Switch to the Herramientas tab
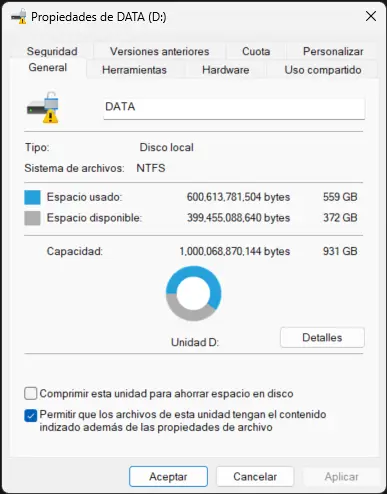 tap(134, 70)
